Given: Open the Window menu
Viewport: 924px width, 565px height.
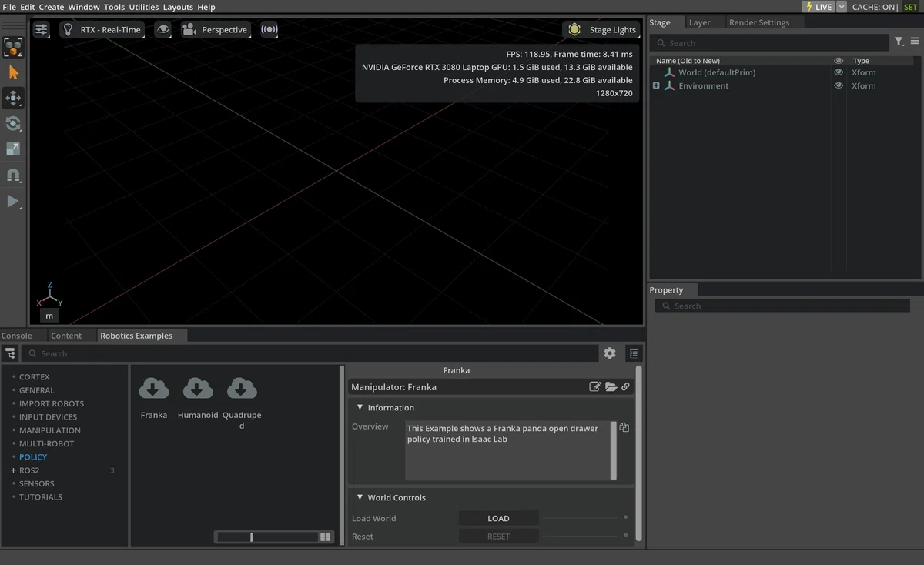Looking at the screenshot, I should [x=84, y=7].
